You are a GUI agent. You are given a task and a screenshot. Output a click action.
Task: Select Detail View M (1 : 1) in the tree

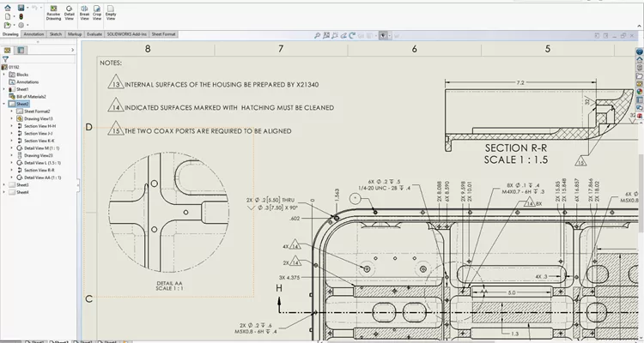point(38,148)
